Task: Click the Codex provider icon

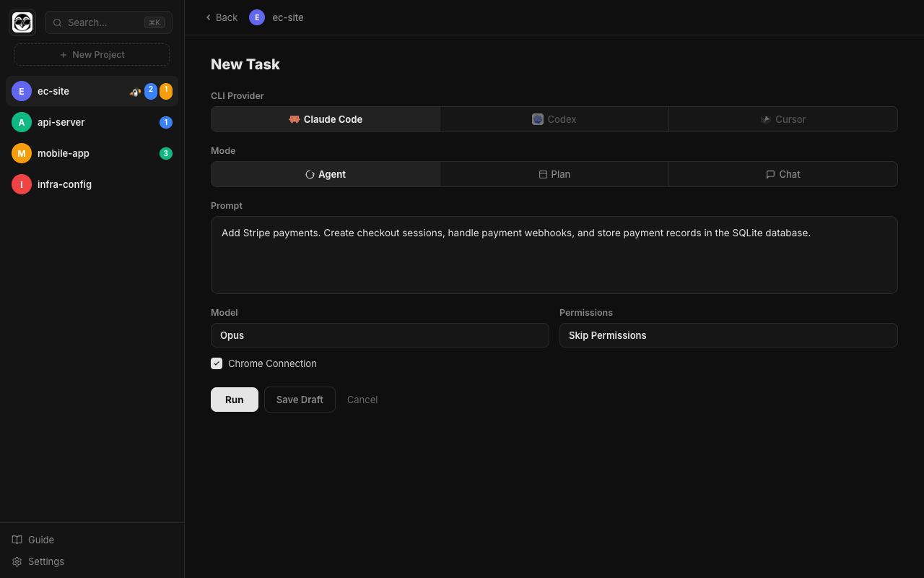Action: [x=537, y=118]
